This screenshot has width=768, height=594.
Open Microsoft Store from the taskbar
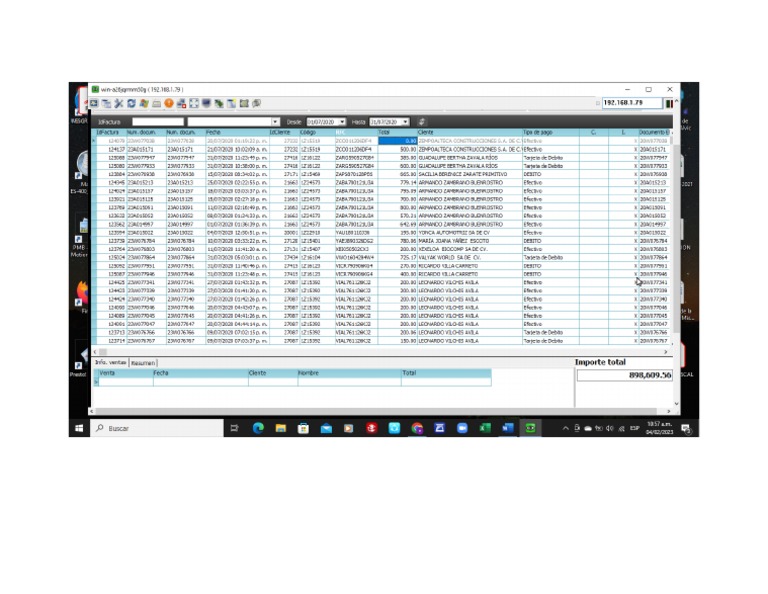pyautogui.click(x=303, y=428)
